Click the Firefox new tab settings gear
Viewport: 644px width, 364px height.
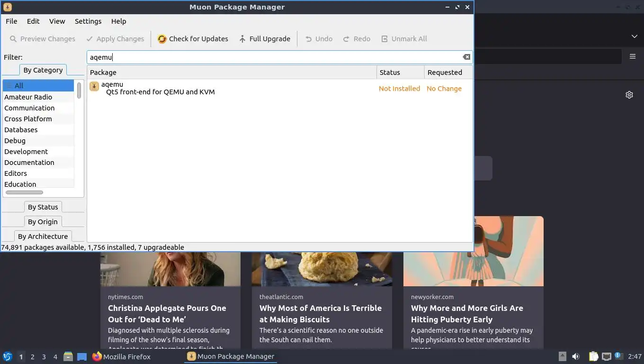pyautogui.click(x=629, y=95)
